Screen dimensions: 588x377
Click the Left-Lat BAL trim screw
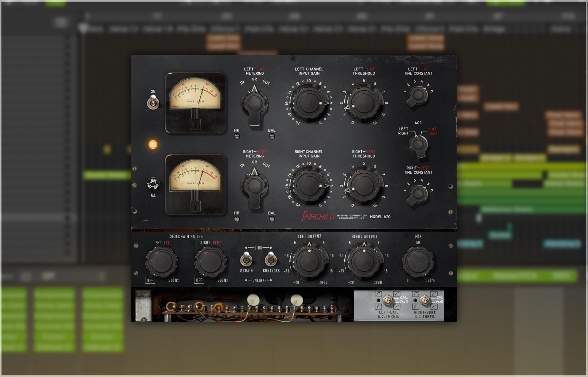[x=272, y=136]
